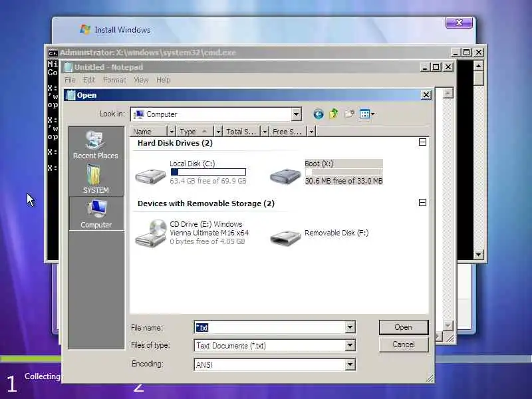Select the Local Disk (C:) drive icon
Image resolution: width=532 pixels, height=399 pixels.
pyautogui.click(x=150, y=176)
